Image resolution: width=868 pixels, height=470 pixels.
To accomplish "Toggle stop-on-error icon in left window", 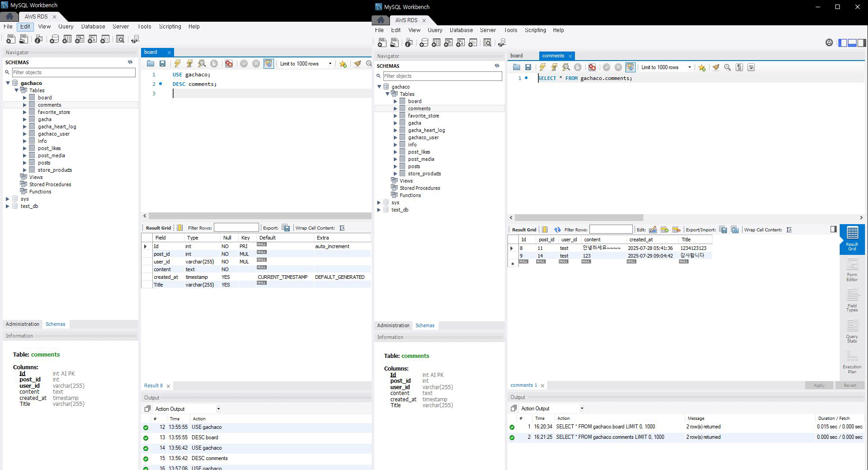I will (x=229, y=64).
